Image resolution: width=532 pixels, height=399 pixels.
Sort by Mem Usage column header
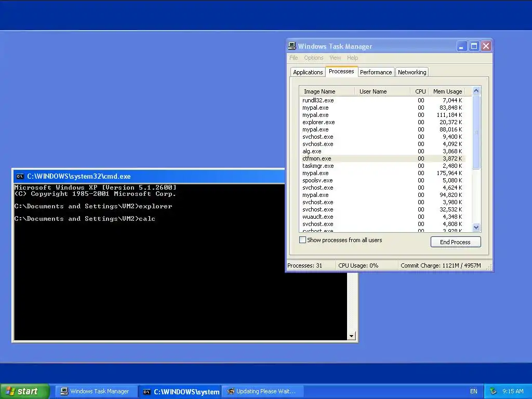[447, 91]
